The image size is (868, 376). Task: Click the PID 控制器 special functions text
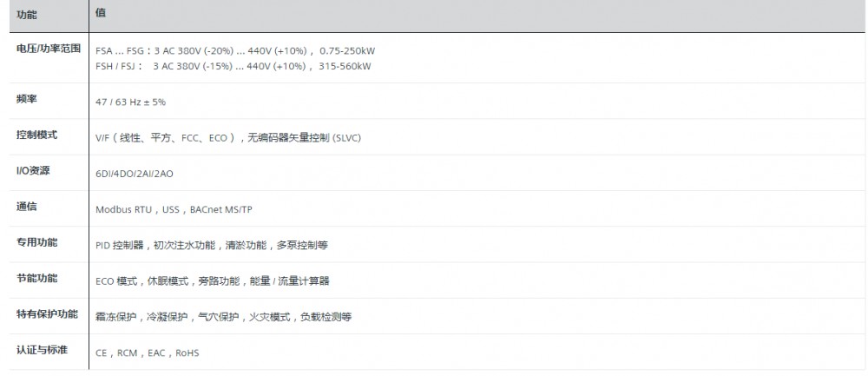(x=211, y=245)
